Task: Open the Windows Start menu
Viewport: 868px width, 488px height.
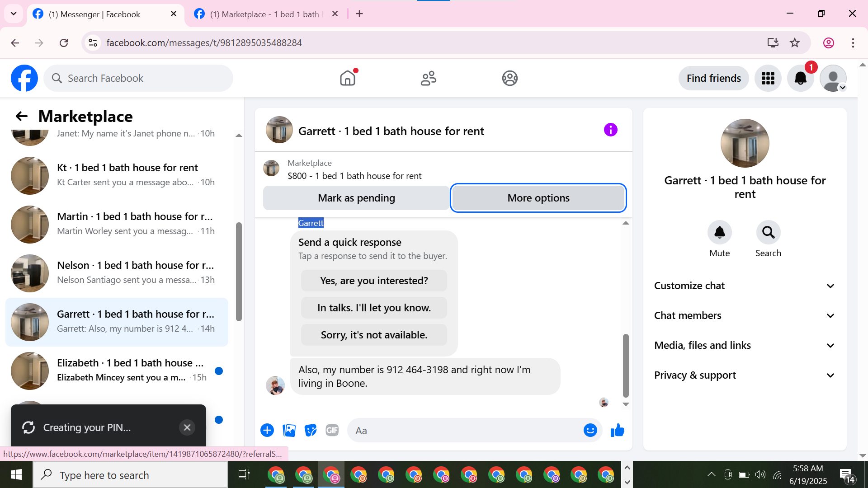Action: pyautogui.click(x=16, y=474)
